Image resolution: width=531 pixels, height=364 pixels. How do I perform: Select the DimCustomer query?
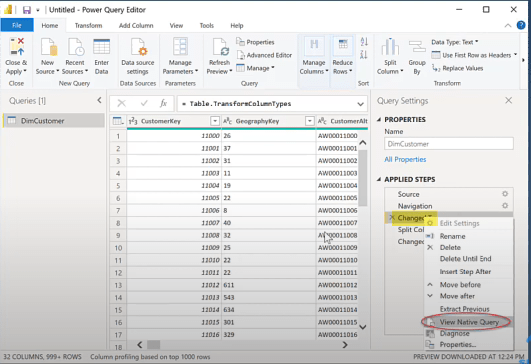point(54,121)
